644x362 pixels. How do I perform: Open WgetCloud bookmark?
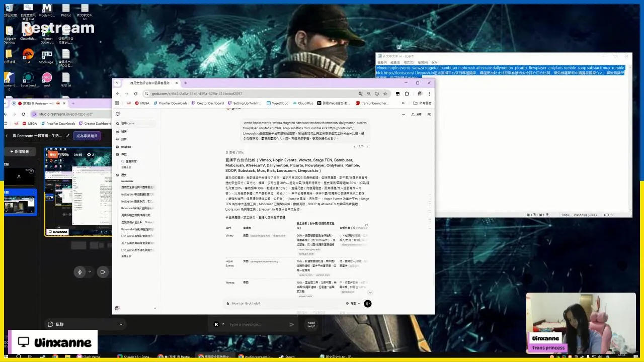pos(278,103)
